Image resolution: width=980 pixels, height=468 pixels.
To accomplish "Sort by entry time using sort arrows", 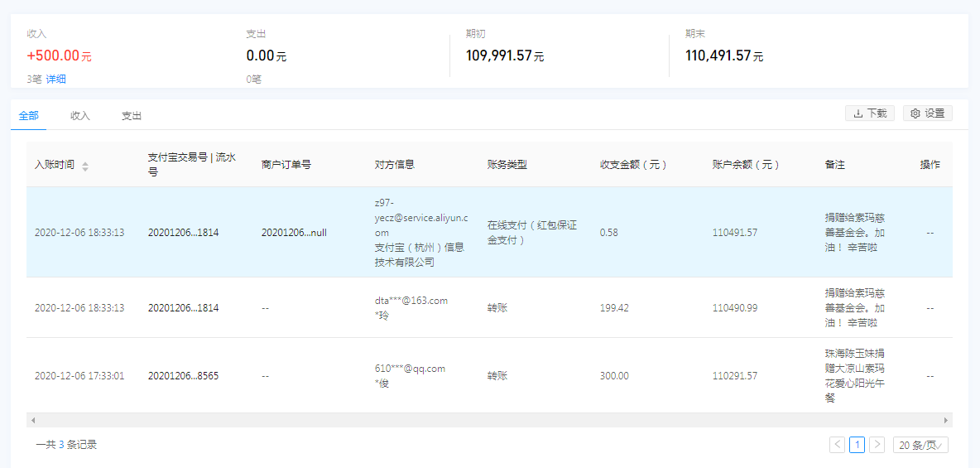I will coord(85,166).
